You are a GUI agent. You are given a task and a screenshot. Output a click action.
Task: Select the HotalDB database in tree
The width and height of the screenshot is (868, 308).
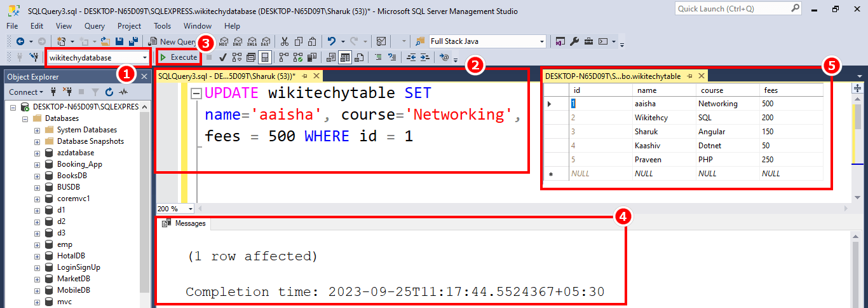(x=71, y=256)
